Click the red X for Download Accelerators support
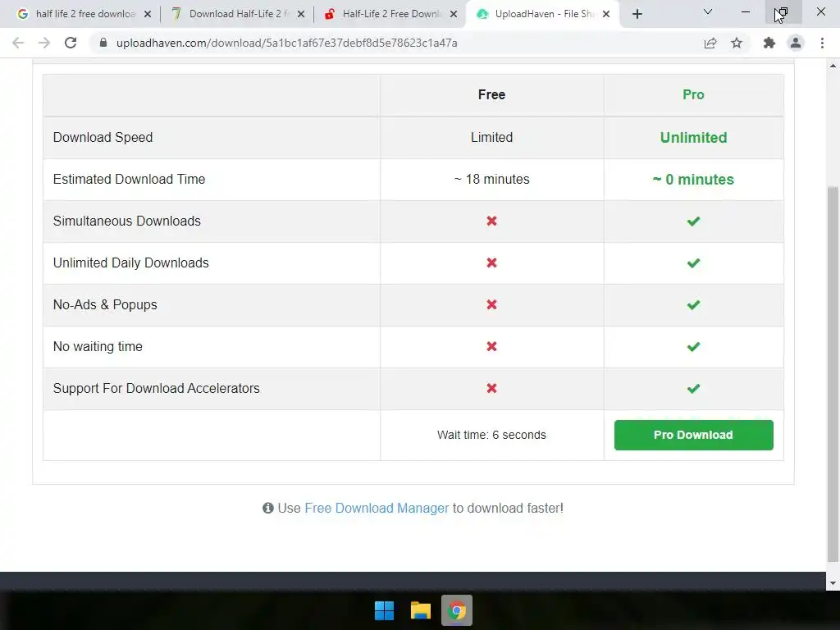Viewport: 840px width, 630px height. (492, 388)
